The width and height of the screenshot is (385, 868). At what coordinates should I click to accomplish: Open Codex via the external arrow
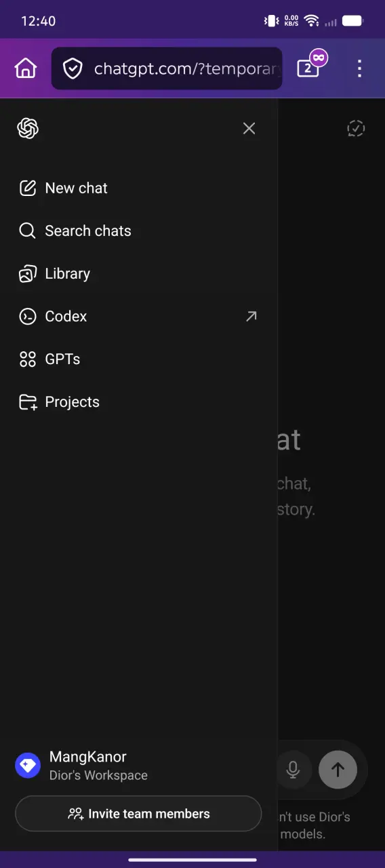tap(251, 316)
